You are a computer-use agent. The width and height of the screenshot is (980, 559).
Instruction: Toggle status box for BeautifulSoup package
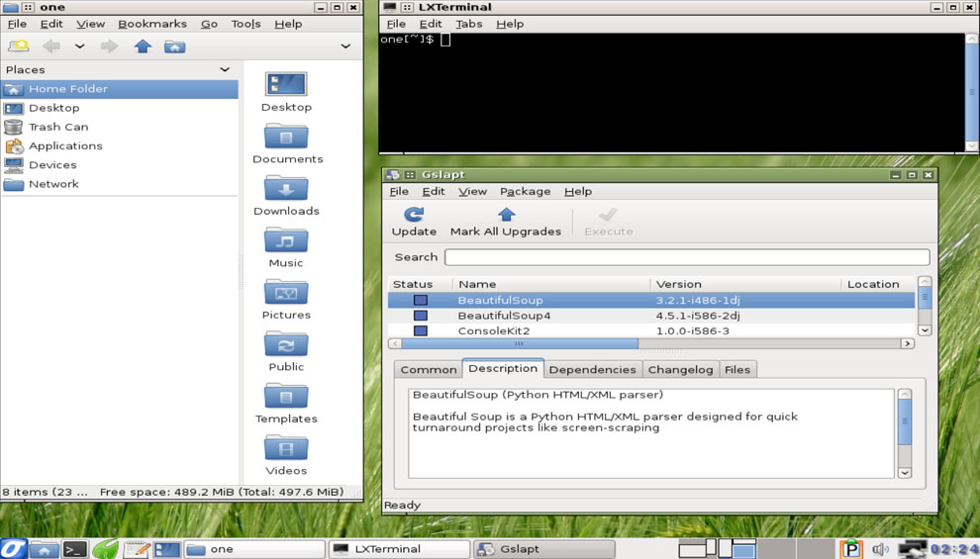point(421,301)
